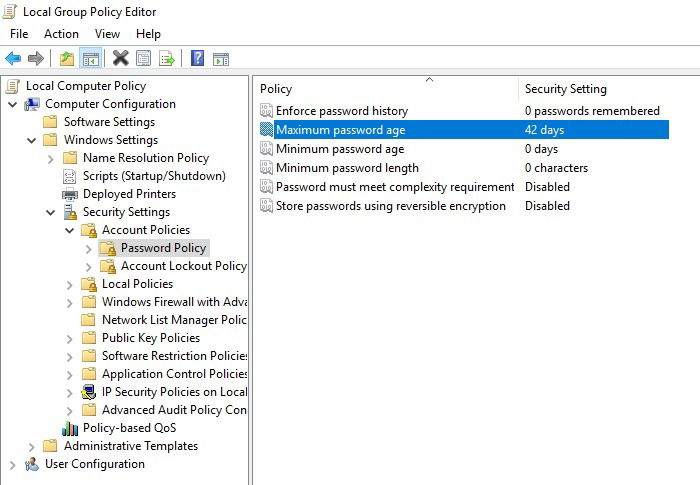Expand the User Configuration node
Image resolution: width=700 pixels, height=485 pixels.
pyautogui.click(x=12, y=465)
